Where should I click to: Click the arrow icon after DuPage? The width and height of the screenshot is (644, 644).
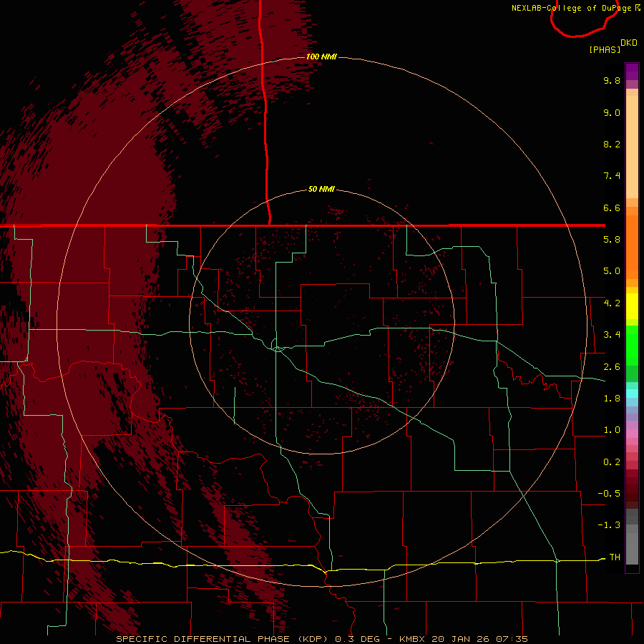pos(638,7)
